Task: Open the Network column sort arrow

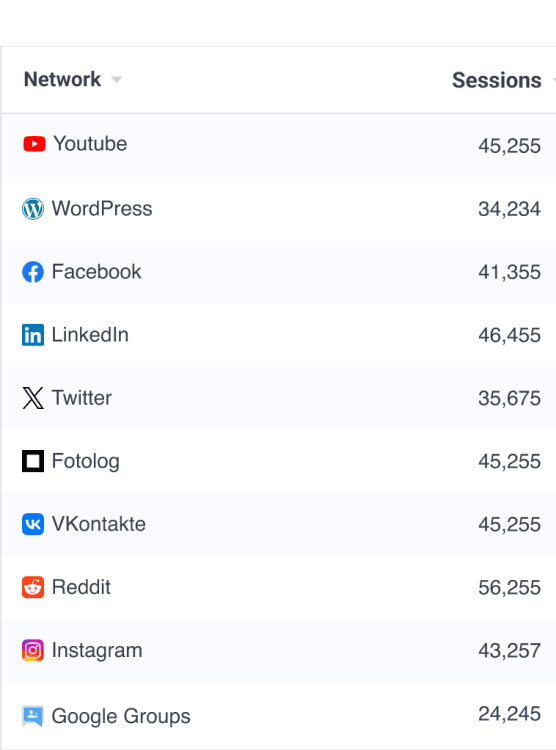Action: coord(116,80)
